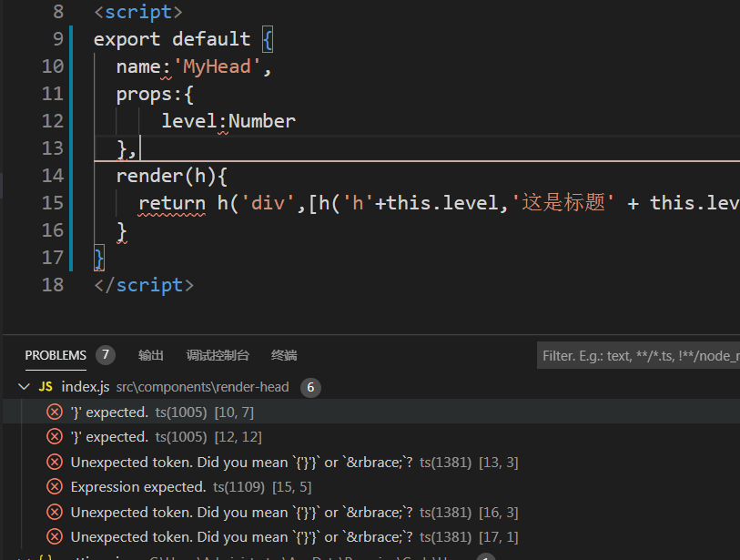740x560 pixels.
Task: Click error icon of the last problem entry
Action: coord(55,536)
